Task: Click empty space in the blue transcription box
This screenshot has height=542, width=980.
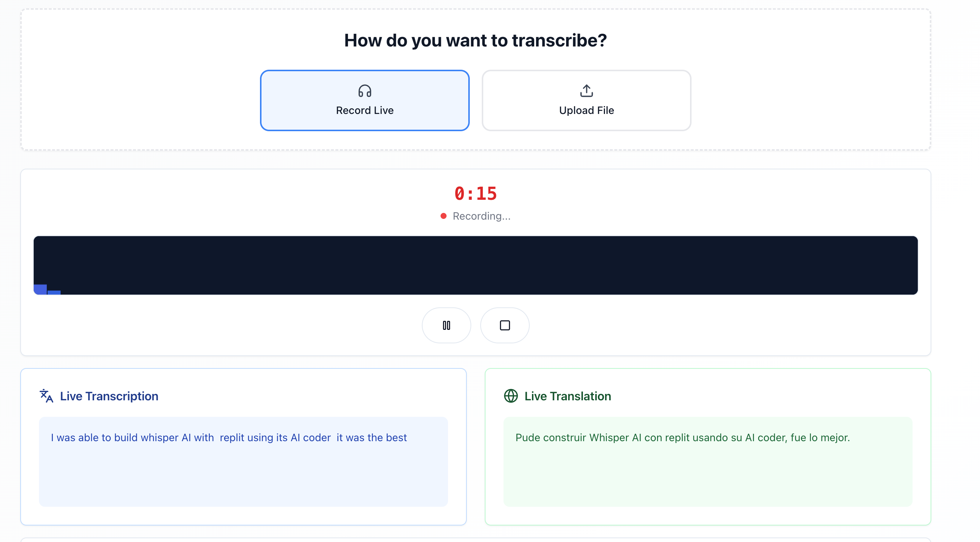Action: point(244,479)
